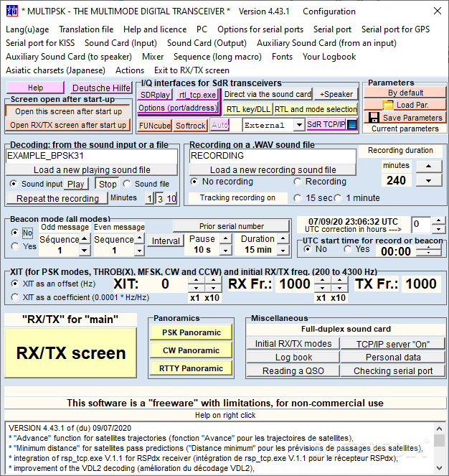Increase RX frequency by x1 step
449x476 pixels.
click(323, 280)
